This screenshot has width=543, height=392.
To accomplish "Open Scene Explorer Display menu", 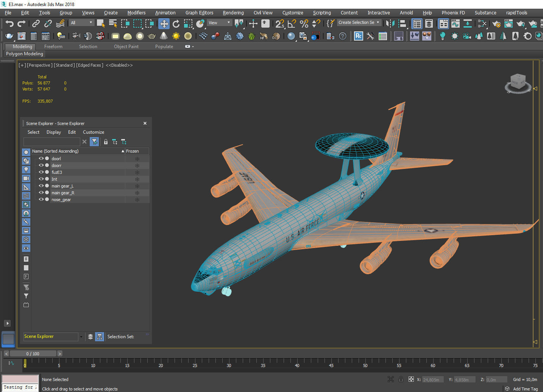I will [x=54, y=132].
